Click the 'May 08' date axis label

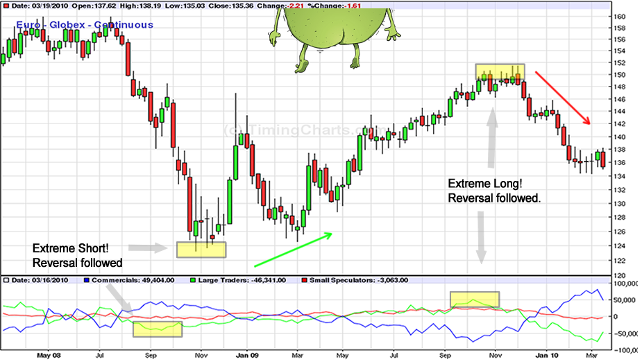click(49, 355)
